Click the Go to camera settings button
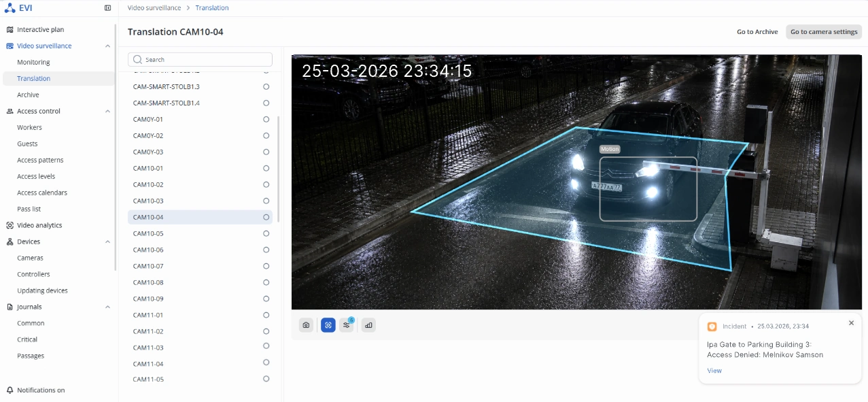 [x=824, y=32]
